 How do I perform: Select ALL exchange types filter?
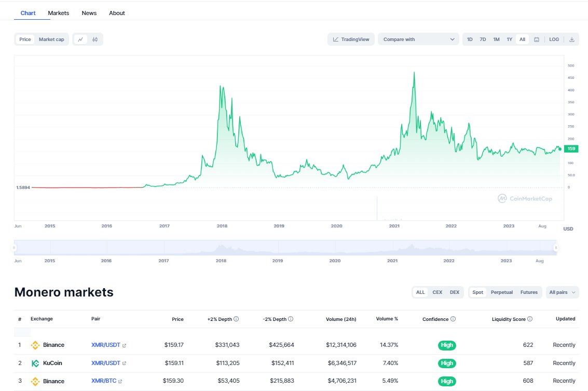(x=420, y=292)
